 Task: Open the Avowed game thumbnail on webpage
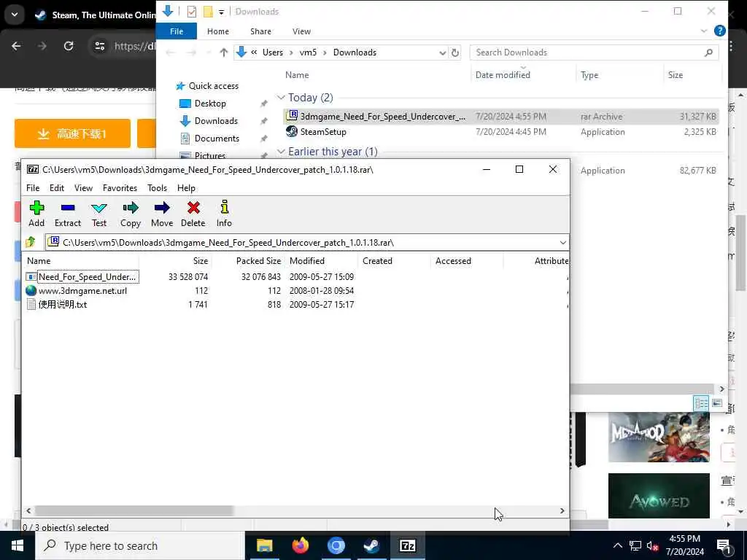click(659, 495)
